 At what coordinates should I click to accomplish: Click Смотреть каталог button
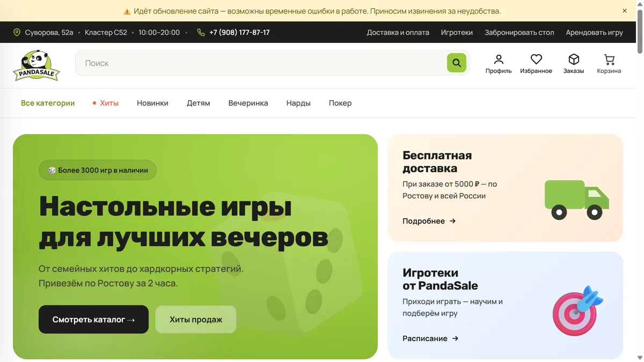point(93,320)
